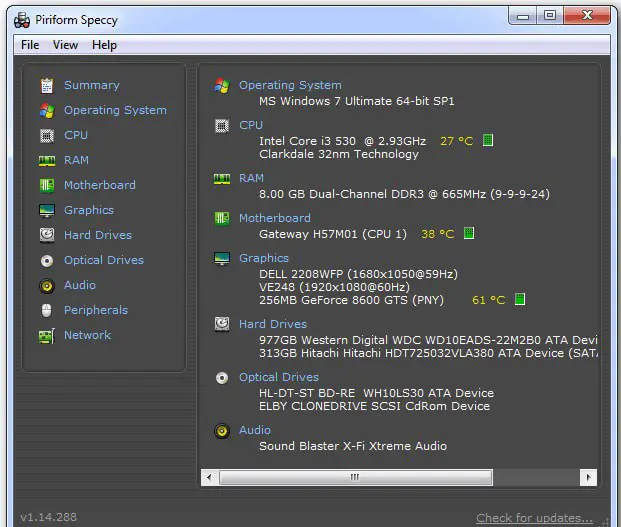Click the Audio speaker icon in sidebar
The image size is (621, 527).
[47, 286]
